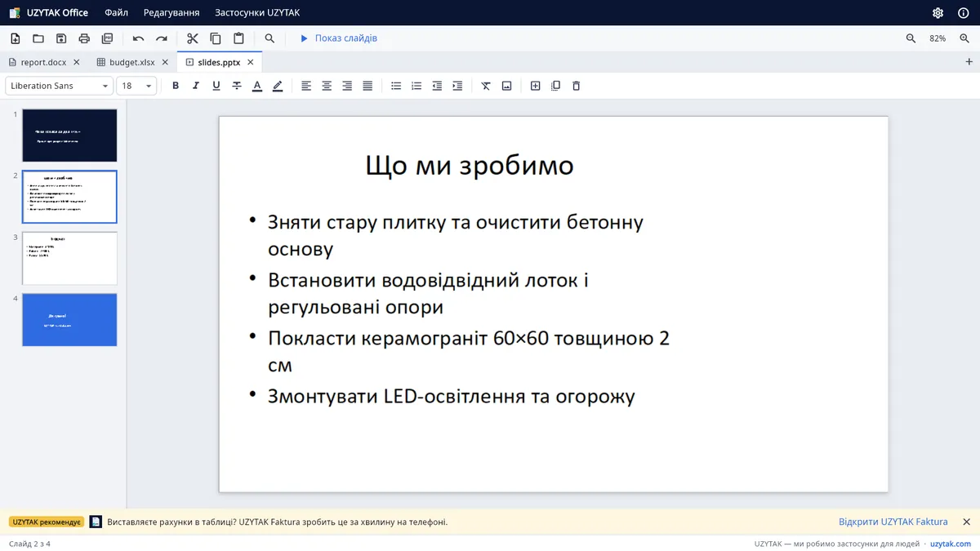Select slide 2 thumbnail

tap(69, 197)
